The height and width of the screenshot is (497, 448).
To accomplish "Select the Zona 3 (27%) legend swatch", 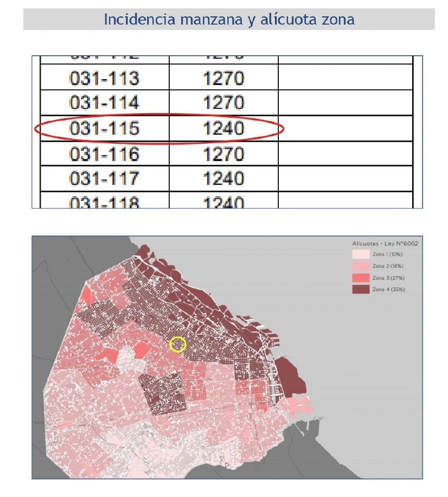I will [361, 278].
